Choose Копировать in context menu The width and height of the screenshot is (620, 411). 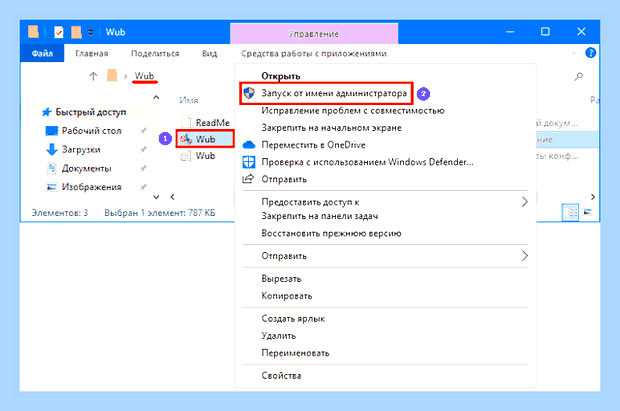(386, 296)
